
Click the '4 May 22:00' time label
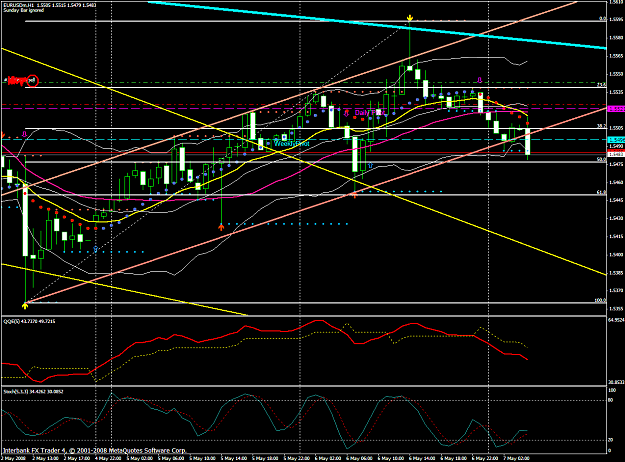108,458
